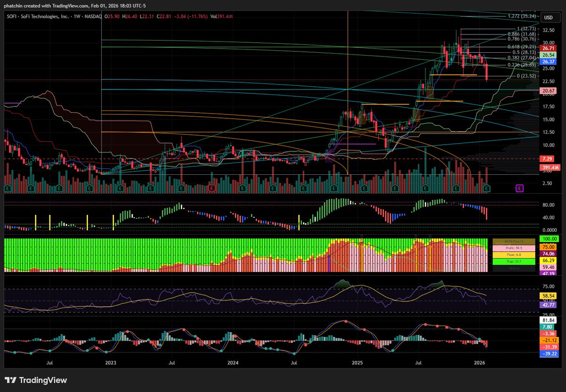
Task: Click the orange −21.12 oscillator label
Action: [549, 340]
